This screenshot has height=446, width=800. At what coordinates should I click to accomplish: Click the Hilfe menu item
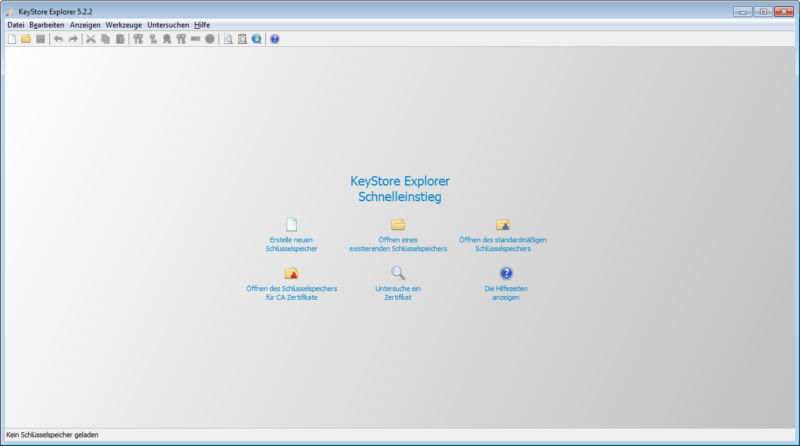point(202,24)
